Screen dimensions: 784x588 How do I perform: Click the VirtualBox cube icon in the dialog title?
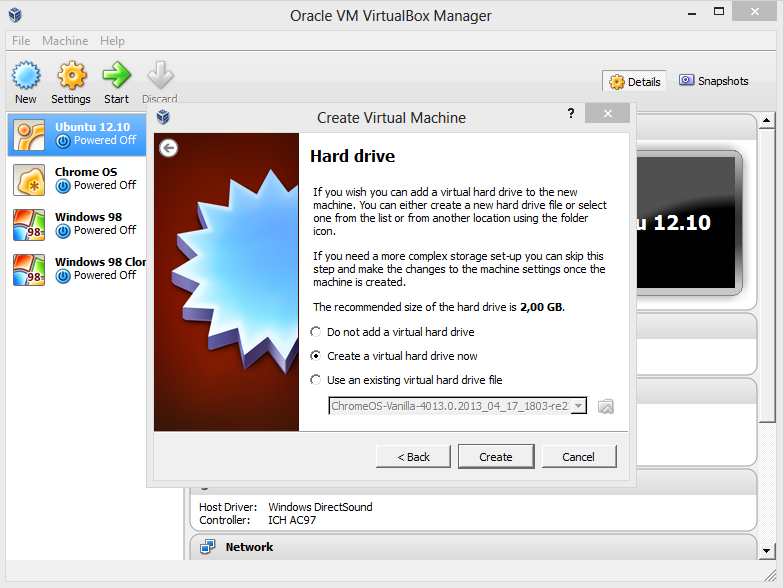tap(163, 117)
